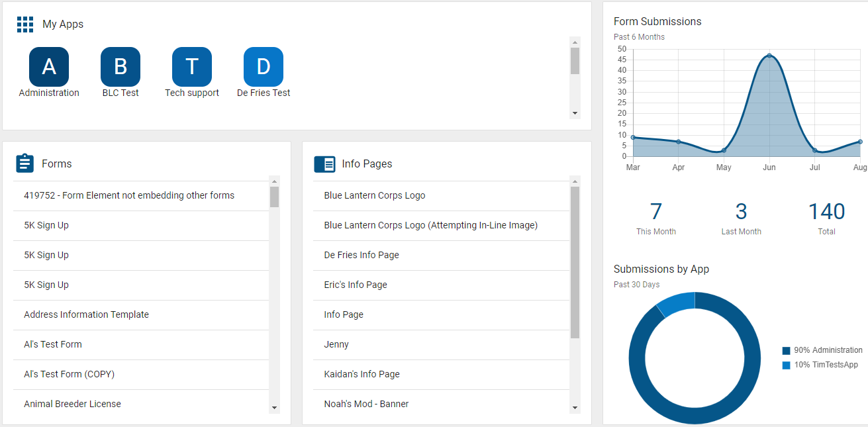Open Al's Test Form (COPY)
The image size is (868, 427).
141,375
